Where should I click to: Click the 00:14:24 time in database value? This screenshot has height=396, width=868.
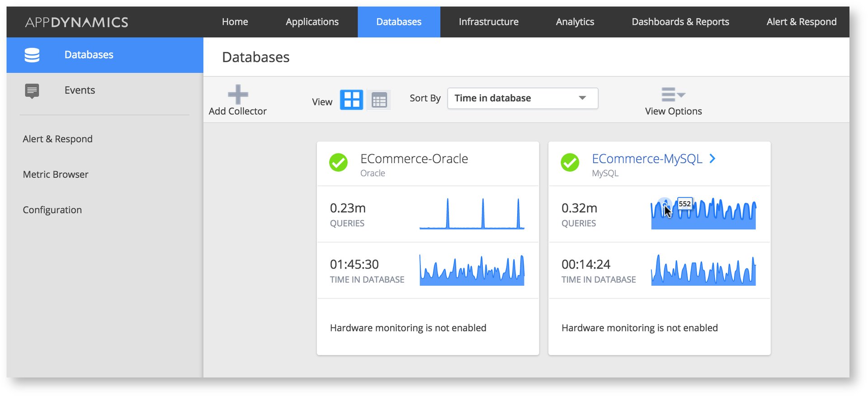point(586,264)
